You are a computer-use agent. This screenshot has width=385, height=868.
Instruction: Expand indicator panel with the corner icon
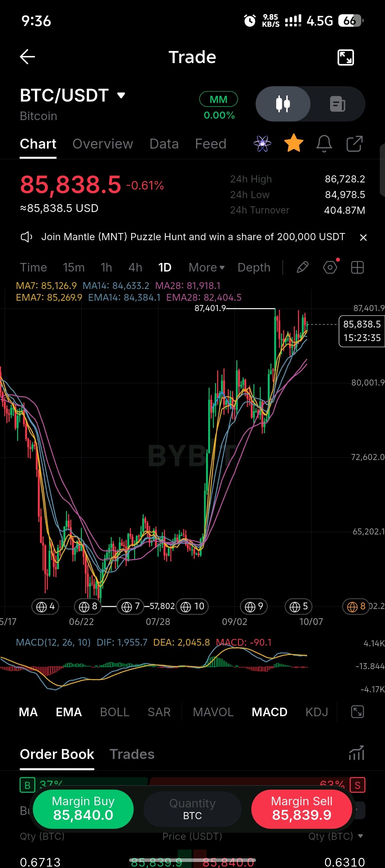(357, 712)
